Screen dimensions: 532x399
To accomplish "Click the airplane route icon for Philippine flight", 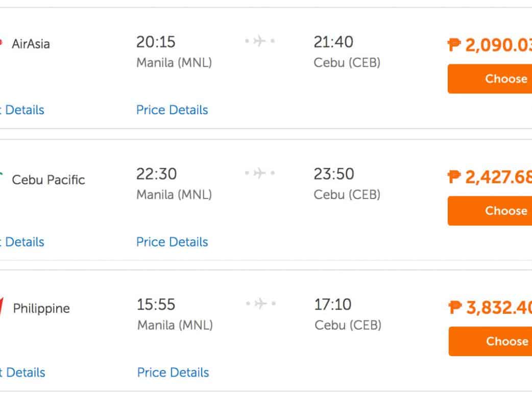I will [260, 304].
